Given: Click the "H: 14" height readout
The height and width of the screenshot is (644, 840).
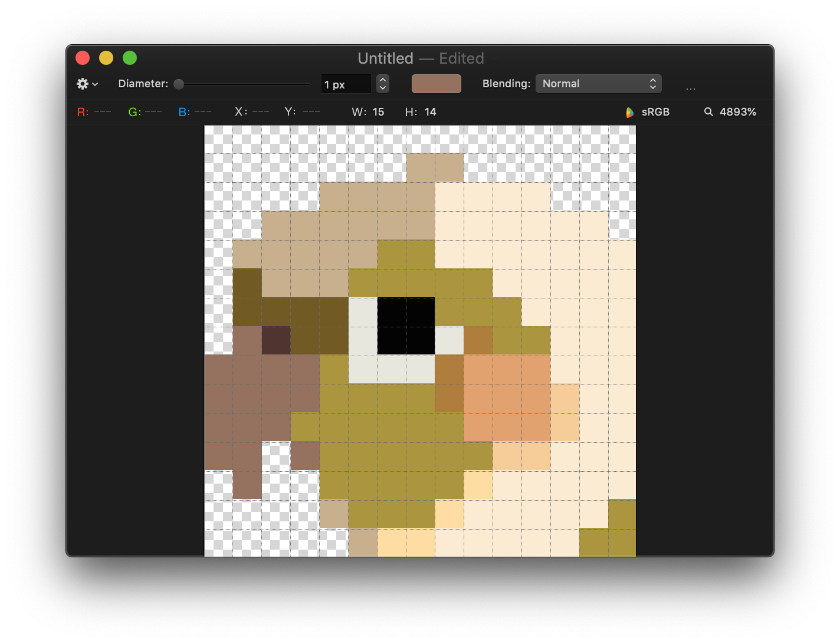Looking at the screenshot, I should click(x=421, y=112).
